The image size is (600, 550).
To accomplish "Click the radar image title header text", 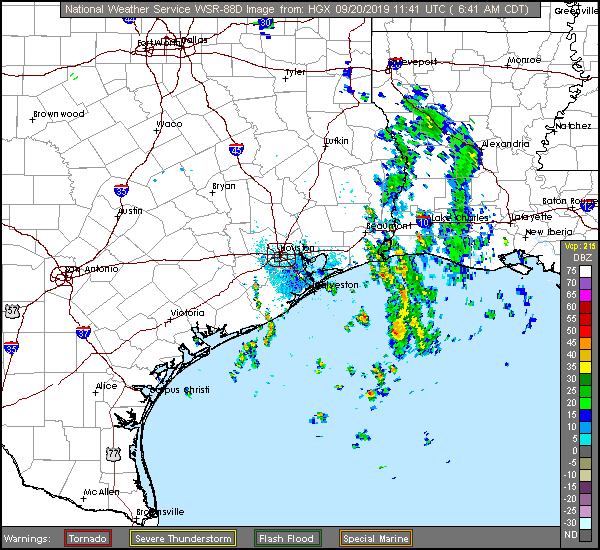I will click(297, 9).
